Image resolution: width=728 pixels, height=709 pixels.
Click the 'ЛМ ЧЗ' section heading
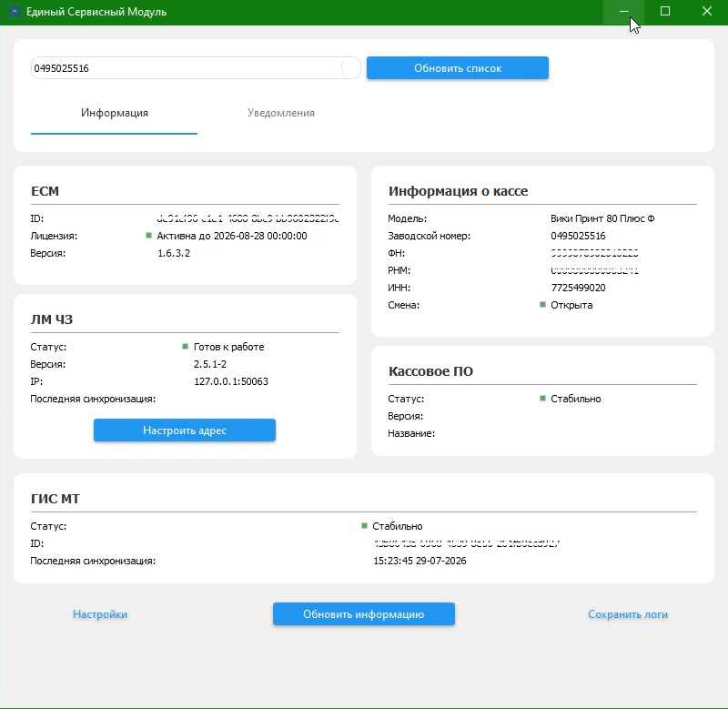coord(52,319)
